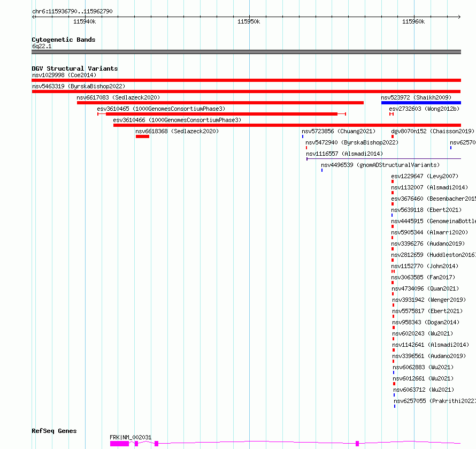The height and width of the screenshot is (449, 476).
Task: Click nsv5639118 (Ebert2021) label
Action: [426, 210]
